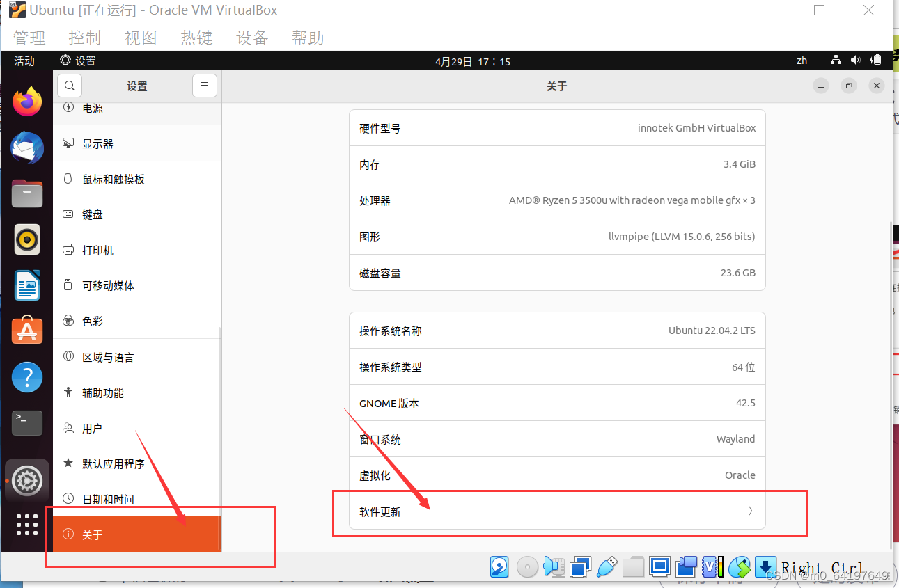Click the shared folders status icon
Screen dimensions: 899x588
tap(633, 568)
